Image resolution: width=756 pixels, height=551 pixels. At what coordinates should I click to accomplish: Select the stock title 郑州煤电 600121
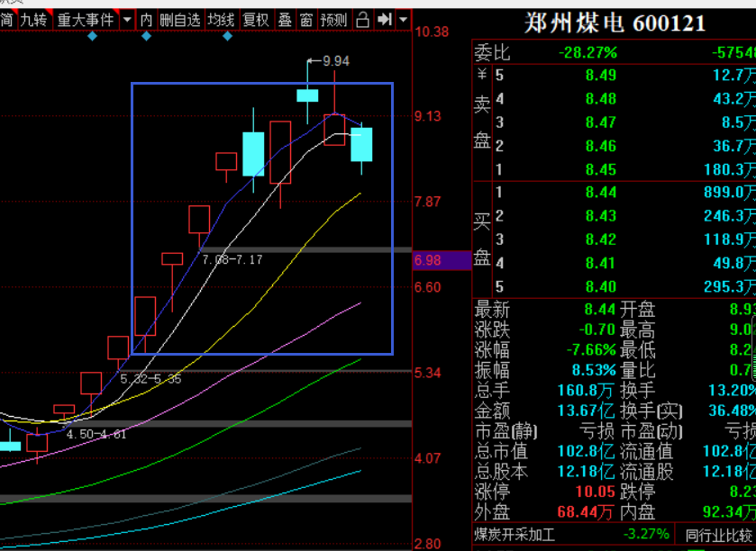coord(615,23)
